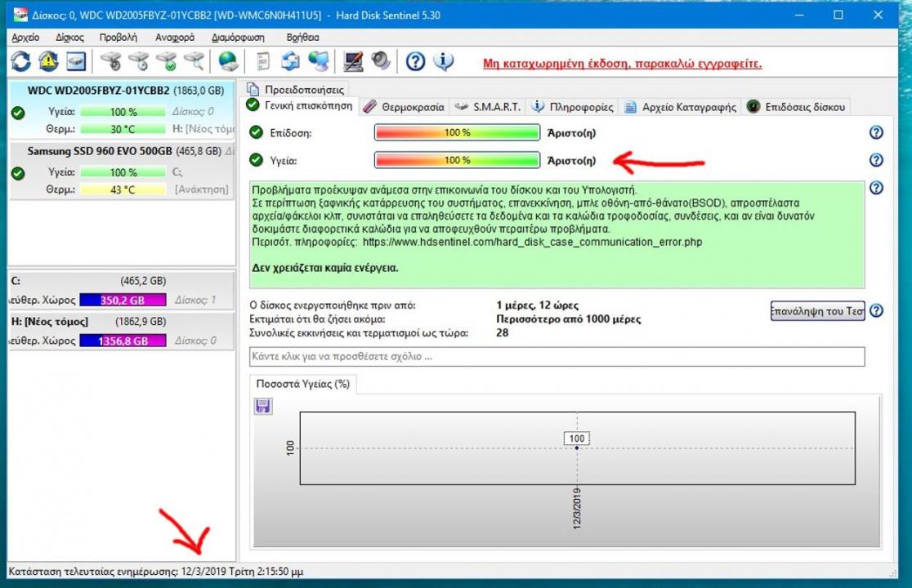Image resolution: width=912 pixels, height=588 pixels.
Task: Click the comment input field
Action: (x=557, y=356)
